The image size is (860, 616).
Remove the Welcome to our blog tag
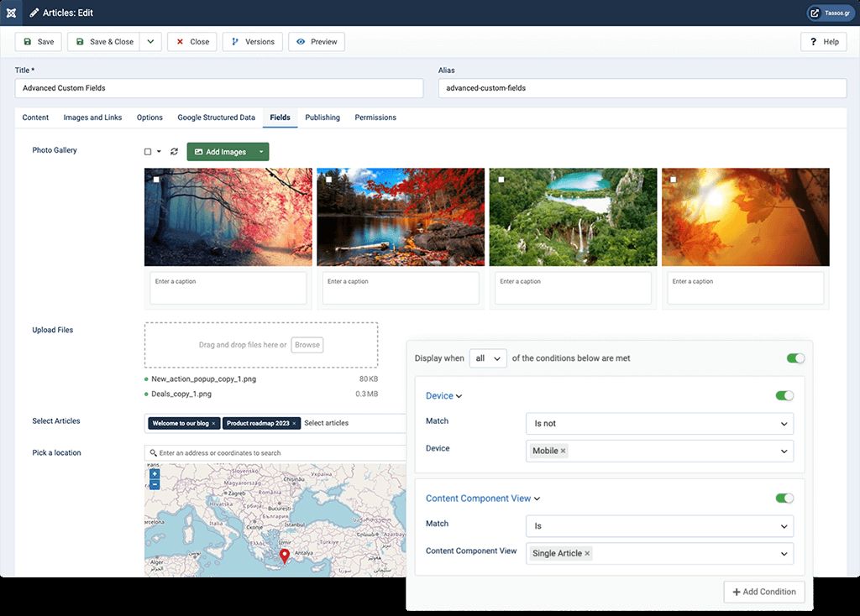(214, 424)
